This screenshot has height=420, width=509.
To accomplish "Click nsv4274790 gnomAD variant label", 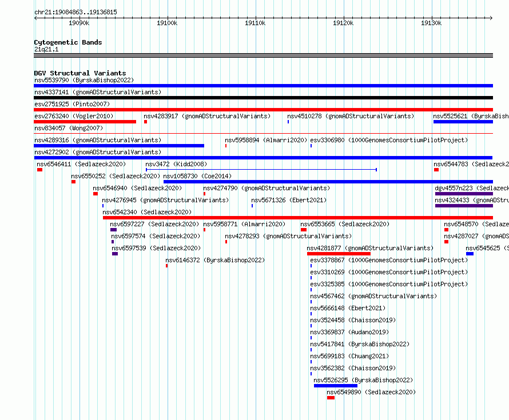I will tap(267, 188).
